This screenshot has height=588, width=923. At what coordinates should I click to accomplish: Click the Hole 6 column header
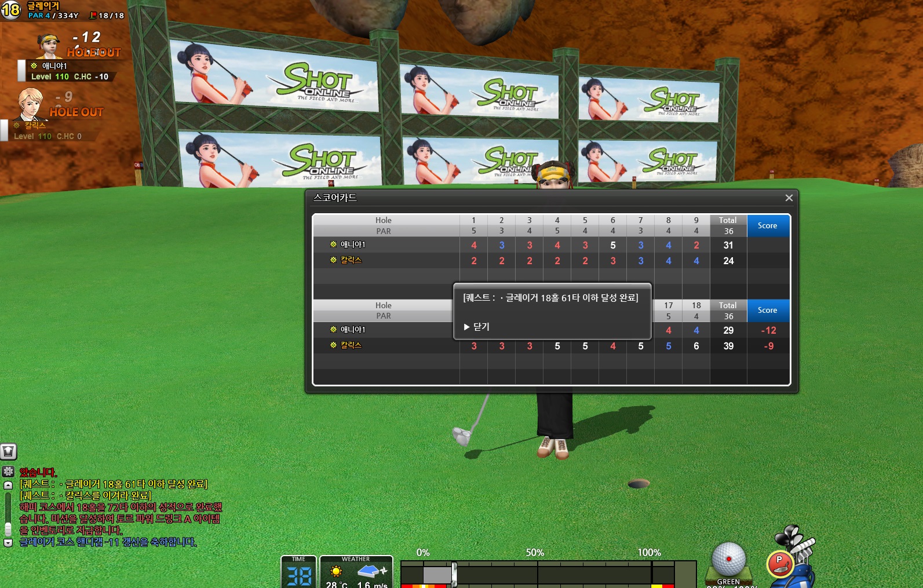click(613, 220)
